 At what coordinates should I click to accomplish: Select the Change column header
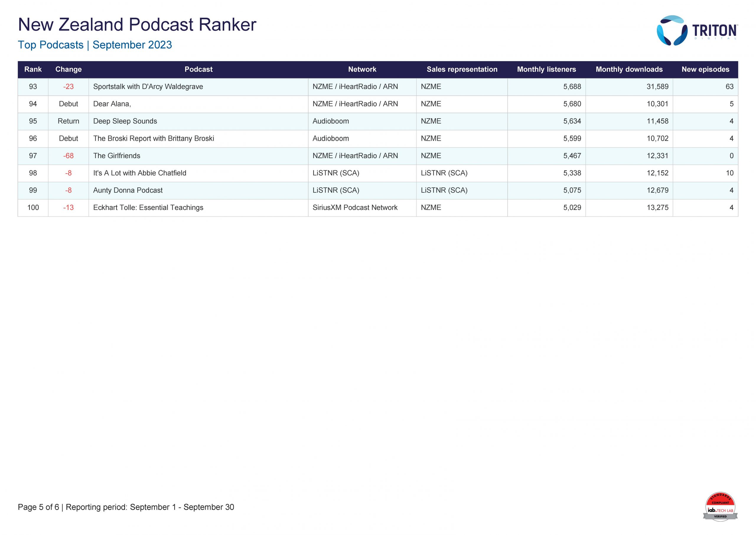69,69
